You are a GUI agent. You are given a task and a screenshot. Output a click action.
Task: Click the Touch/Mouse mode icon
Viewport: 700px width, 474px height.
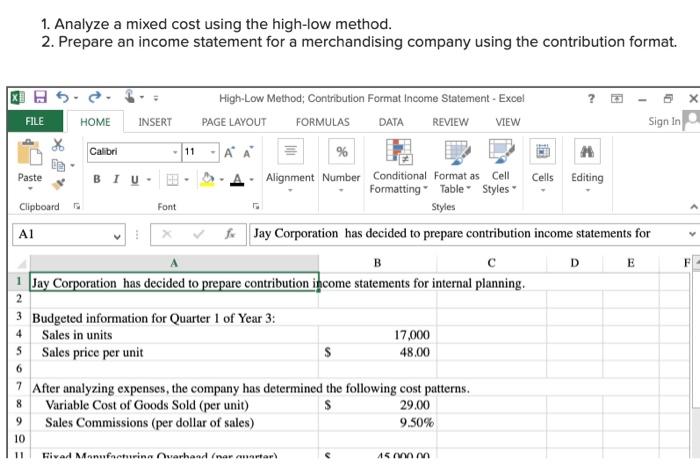129,96
